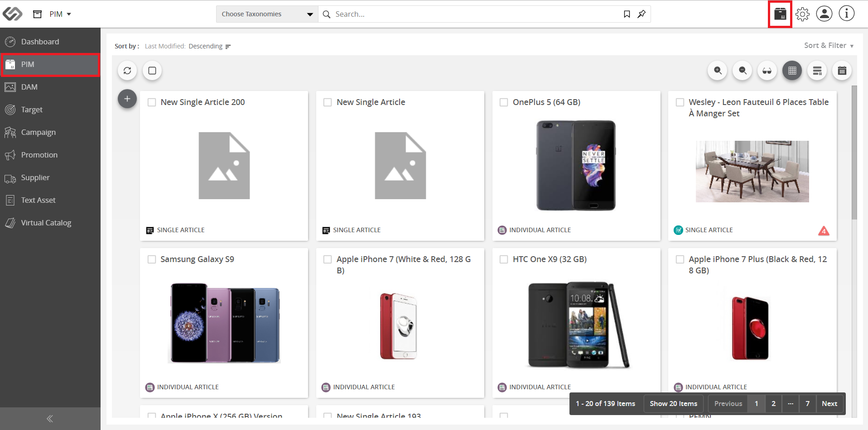Click the single article icon on New Single Article 200

tap(150, 230)
